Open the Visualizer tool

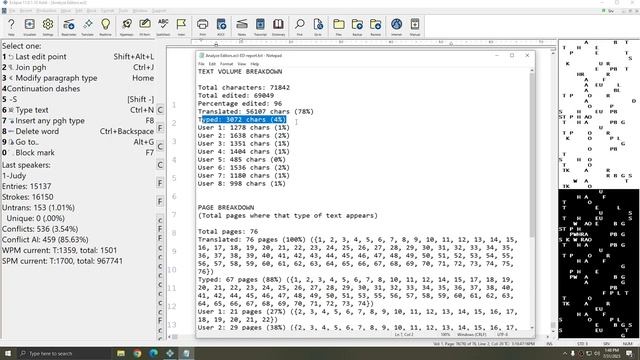pos(29,27)
